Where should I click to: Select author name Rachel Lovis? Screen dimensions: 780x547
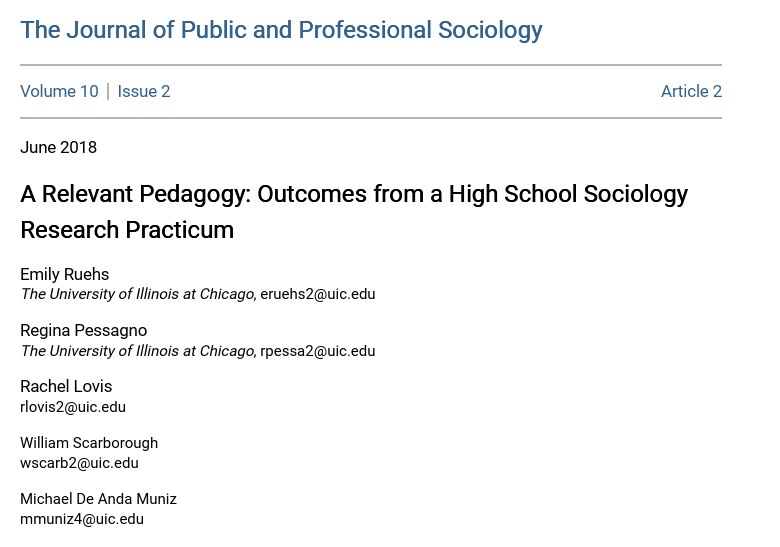coord(66,386)
